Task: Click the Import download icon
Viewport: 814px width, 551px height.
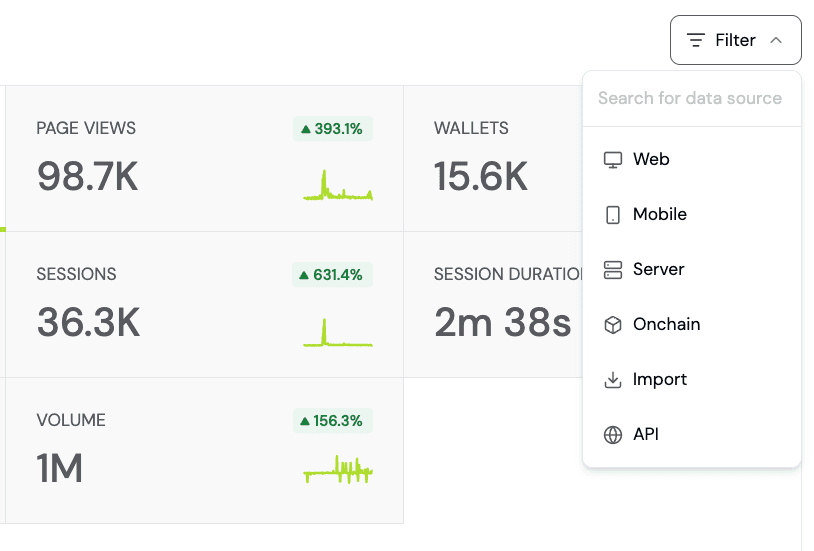Action: click(x=613, y=380)
